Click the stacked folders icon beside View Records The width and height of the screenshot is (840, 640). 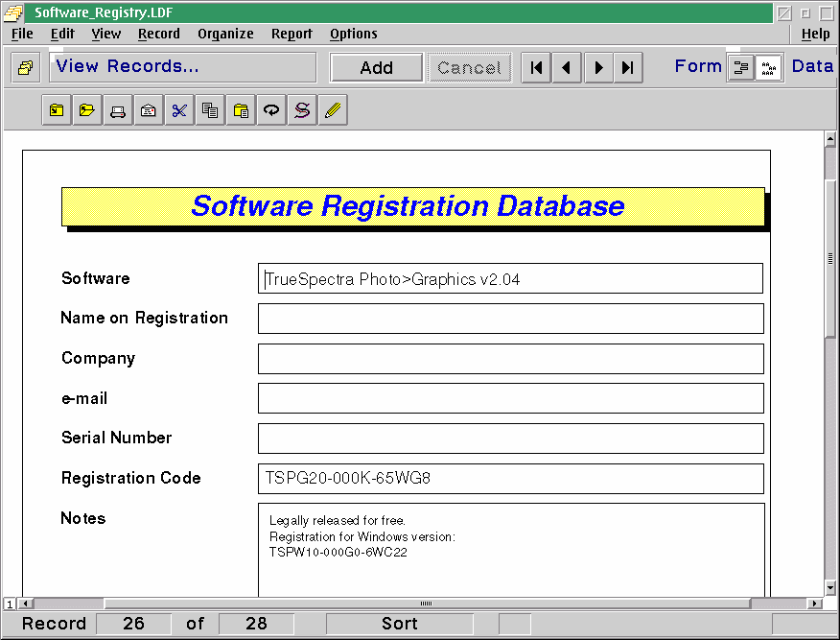pyautogui.click(x=25, y=67)
